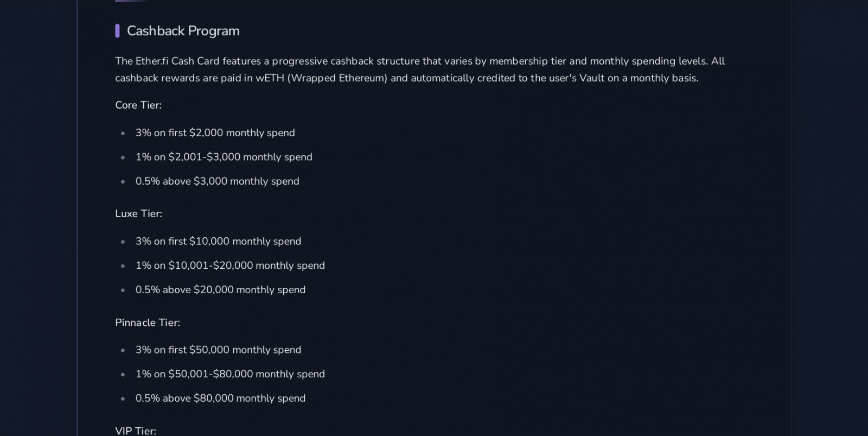Viewport: 868px width, 436px height.
Task: Click the Cashback Program heading
Action: click(183, 31)
